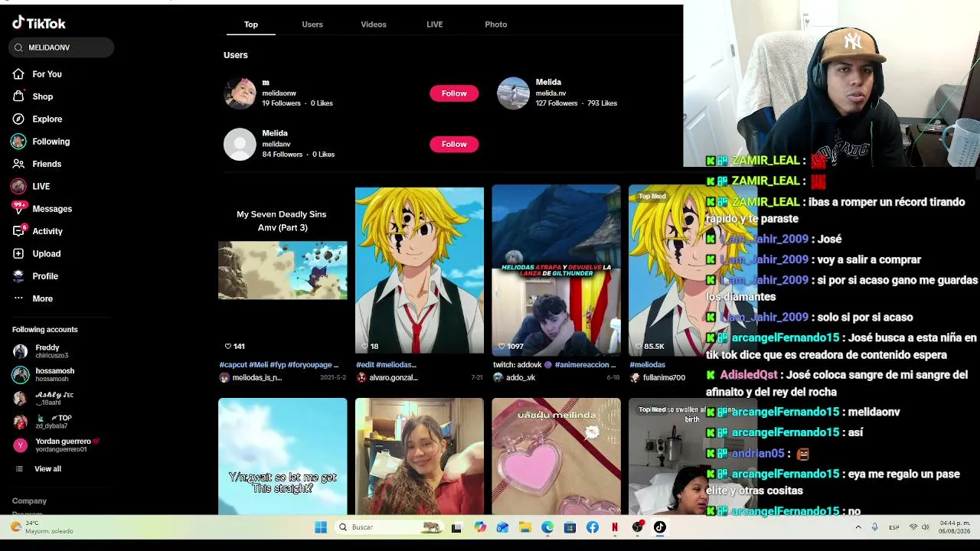Viewport: 980px width, 551px height.
Task: Open the pink heart compact video
Action: 557,457
